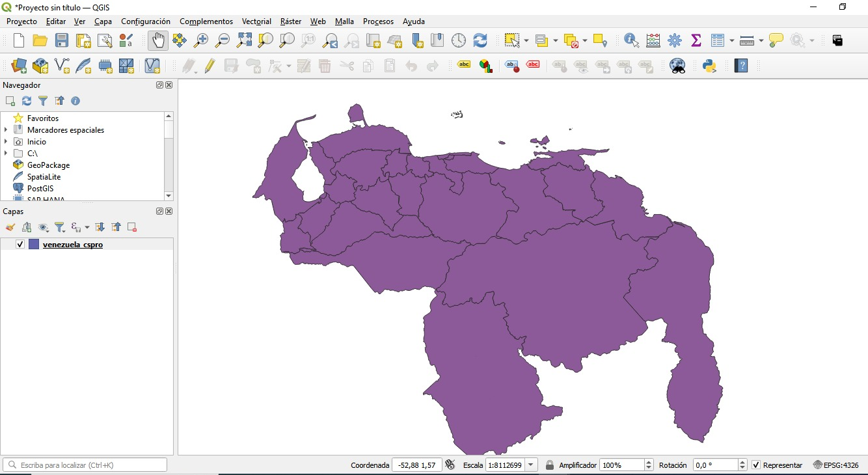Create a new SpatiaLite layer

click(x=83, y=66)
